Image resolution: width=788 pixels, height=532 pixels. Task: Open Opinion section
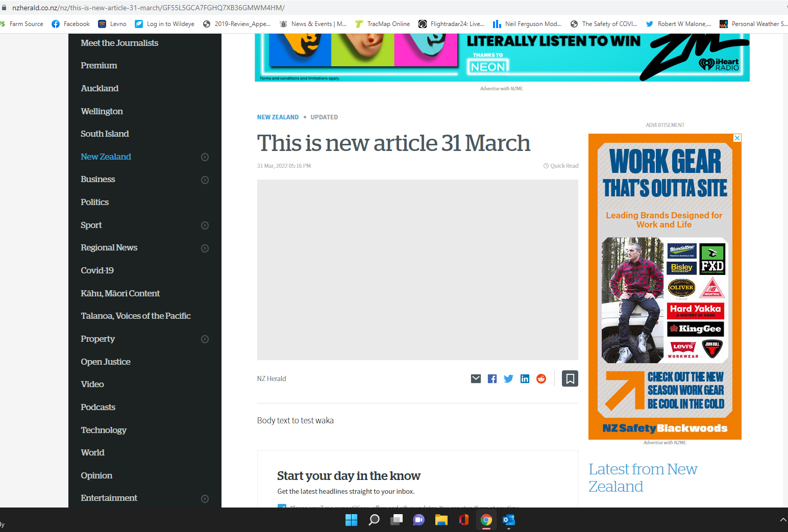[96, 475]
